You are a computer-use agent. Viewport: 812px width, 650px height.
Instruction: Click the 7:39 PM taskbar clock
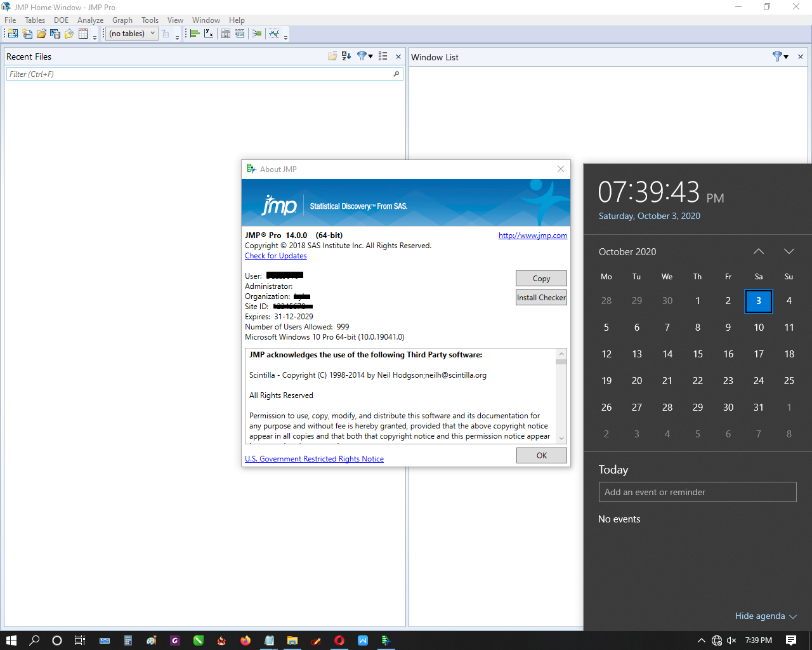(x=759, y=640)
